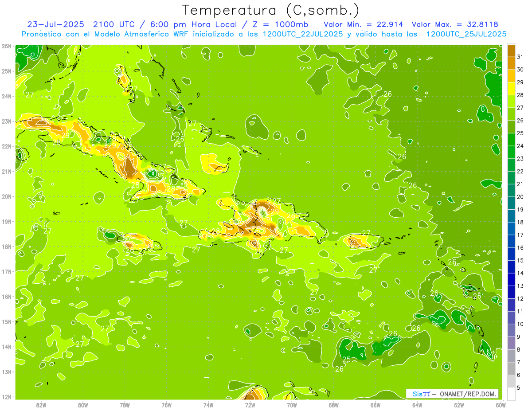Click the "19N" latitude axis label
Viewport: 532px width, 411px height.
(6, 222)
